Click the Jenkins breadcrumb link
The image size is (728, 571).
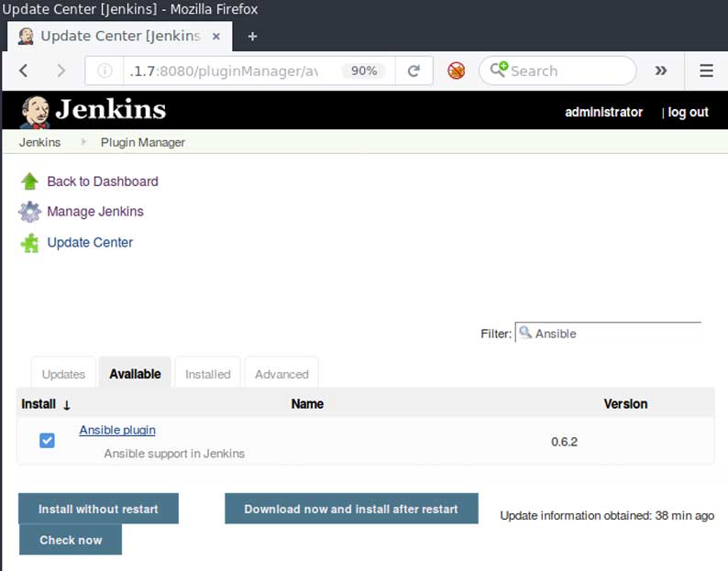coord(40,142)
